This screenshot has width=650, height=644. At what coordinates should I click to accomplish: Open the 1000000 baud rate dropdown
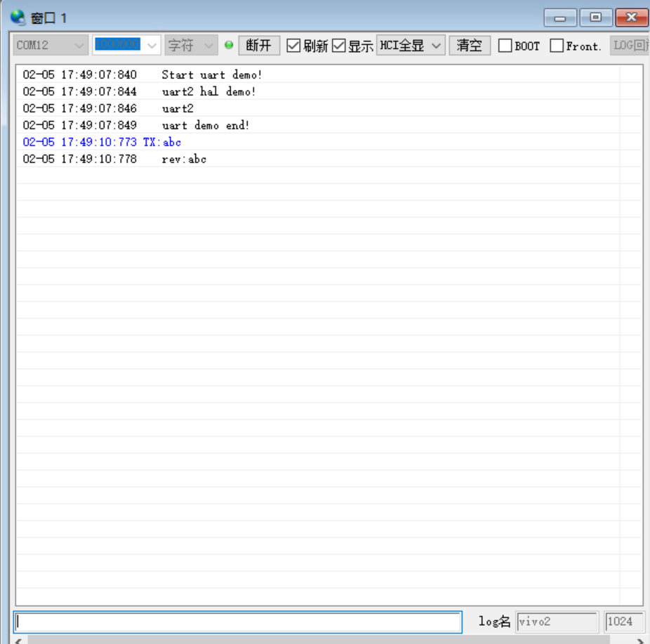click(x=153, y=44)
